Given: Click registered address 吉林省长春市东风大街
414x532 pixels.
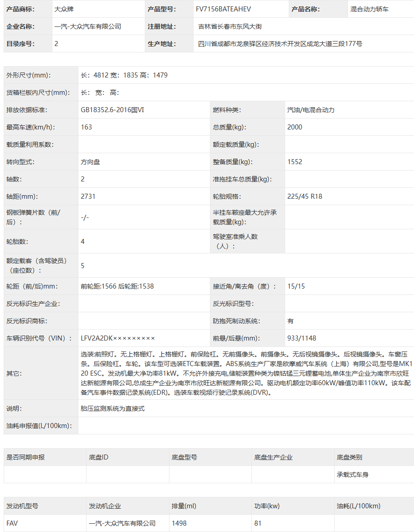Looking at the screenshot, I should (230, 26).
